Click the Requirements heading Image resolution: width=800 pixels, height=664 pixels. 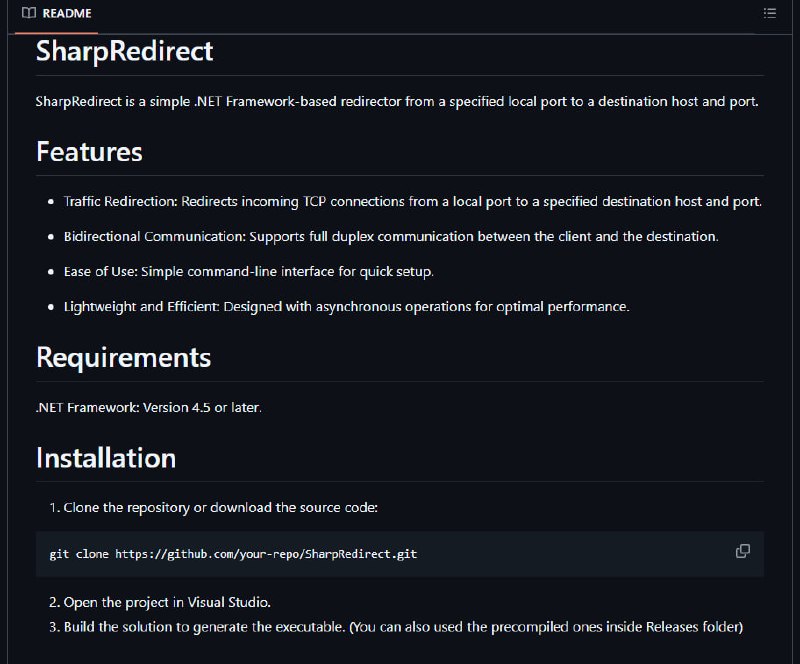click(x=123, y=357)
